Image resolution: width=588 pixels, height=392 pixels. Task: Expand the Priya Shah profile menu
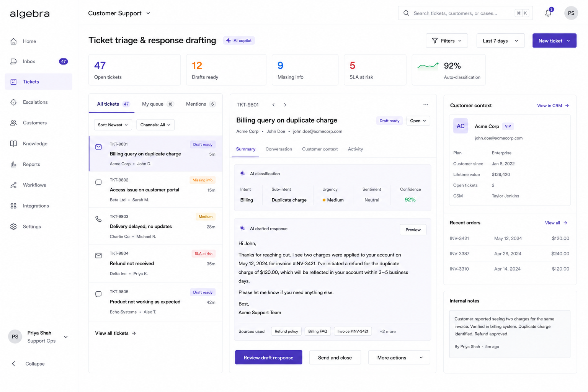click(x=66, y=337)
